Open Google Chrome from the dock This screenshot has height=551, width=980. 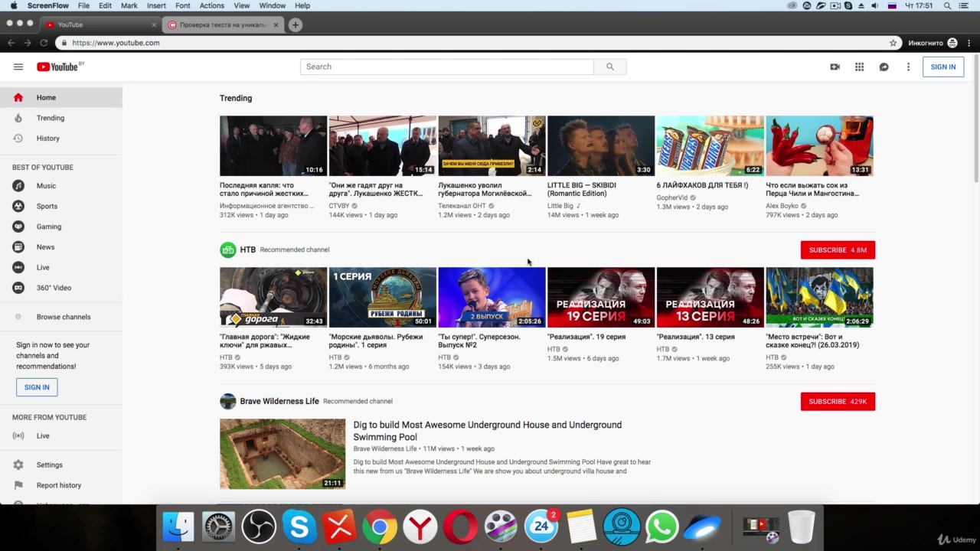pyautogui.click(x=380, y=527)
